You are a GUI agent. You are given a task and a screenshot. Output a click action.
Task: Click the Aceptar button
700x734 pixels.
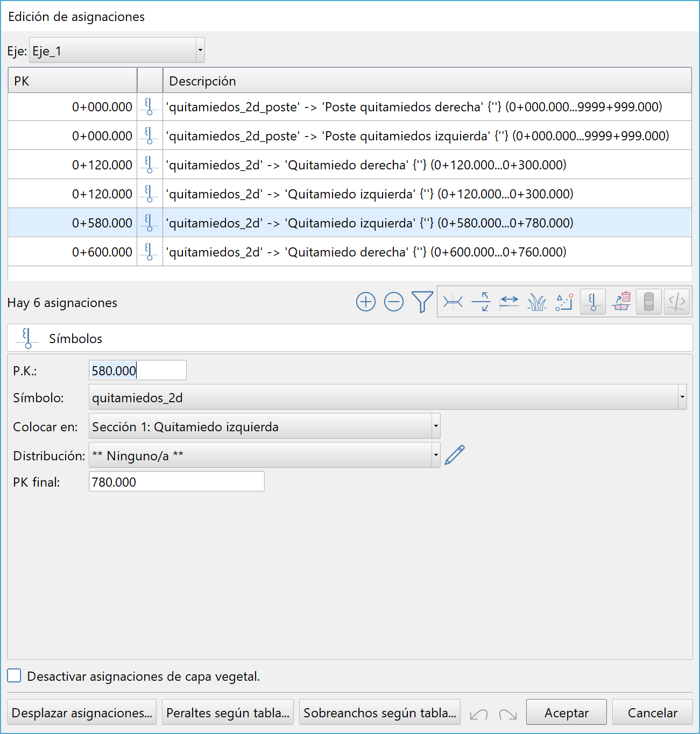[x=566, y=712]
